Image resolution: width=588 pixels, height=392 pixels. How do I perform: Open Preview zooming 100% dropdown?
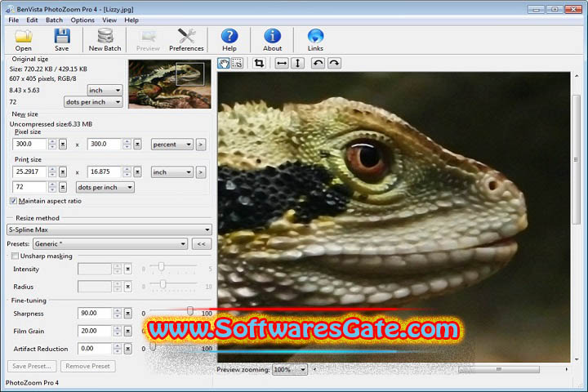[x=290, y=369]
